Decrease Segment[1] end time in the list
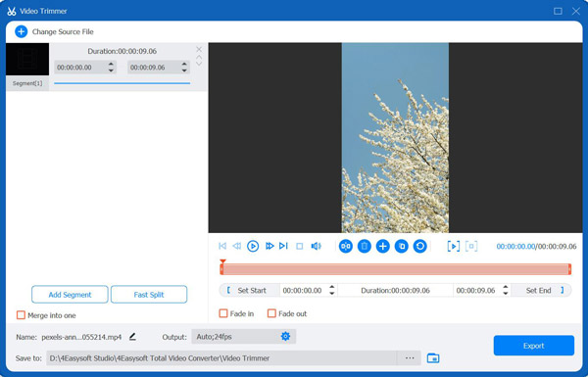The height and width of the screenshot is (377, 588). [x=184, y=71]
